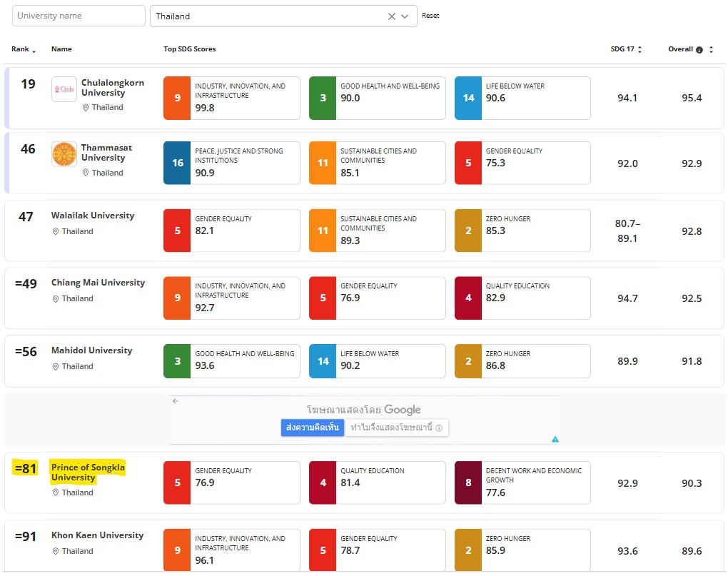This screenshot has width=728, height=576.
Task: Click Chiang Mai's SDG 4 badge
Action: [468, 298]
